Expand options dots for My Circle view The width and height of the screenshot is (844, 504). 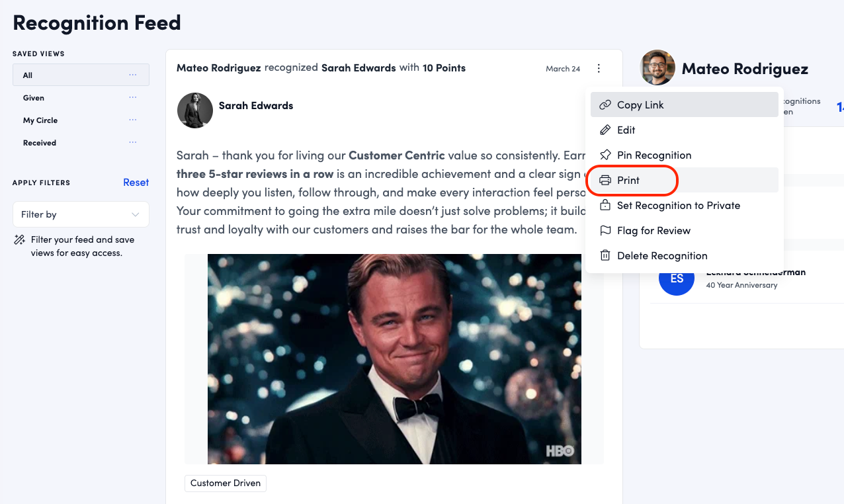pos(133,120)
